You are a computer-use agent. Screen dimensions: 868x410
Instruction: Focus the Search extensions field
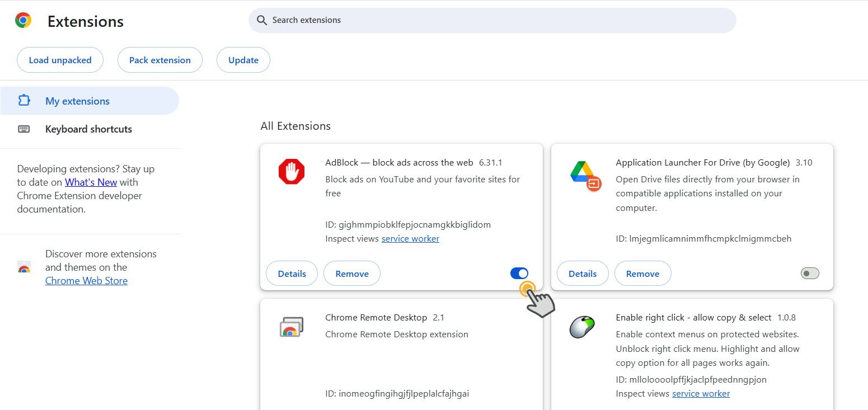(x=492, y=20)
